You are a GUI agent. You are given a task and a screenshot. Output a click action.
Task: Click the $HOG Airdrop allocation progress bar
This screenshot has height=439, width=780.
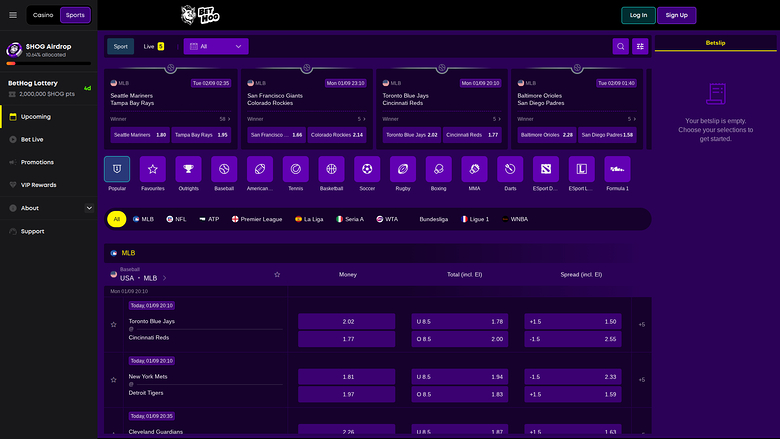click(x=48, y=64)
